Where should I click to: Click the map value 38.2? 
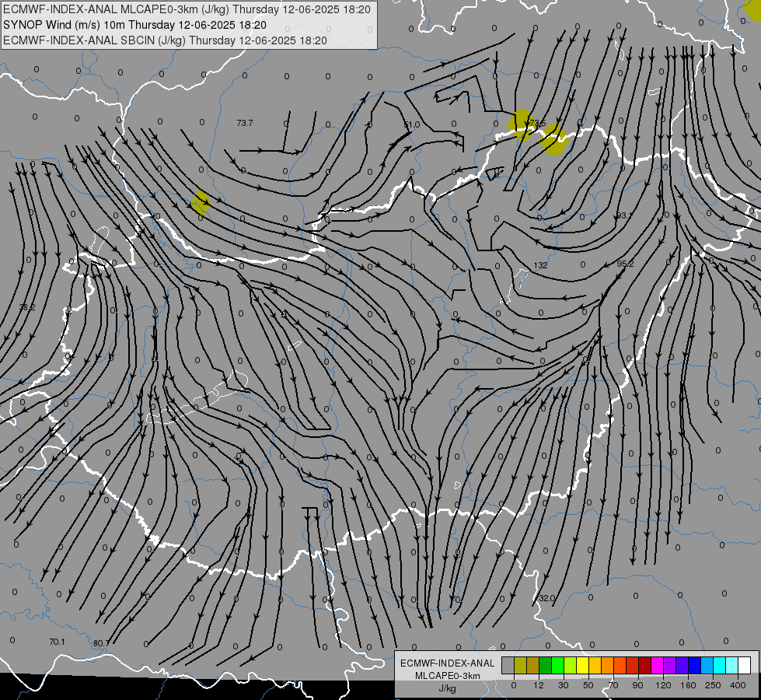27,307
